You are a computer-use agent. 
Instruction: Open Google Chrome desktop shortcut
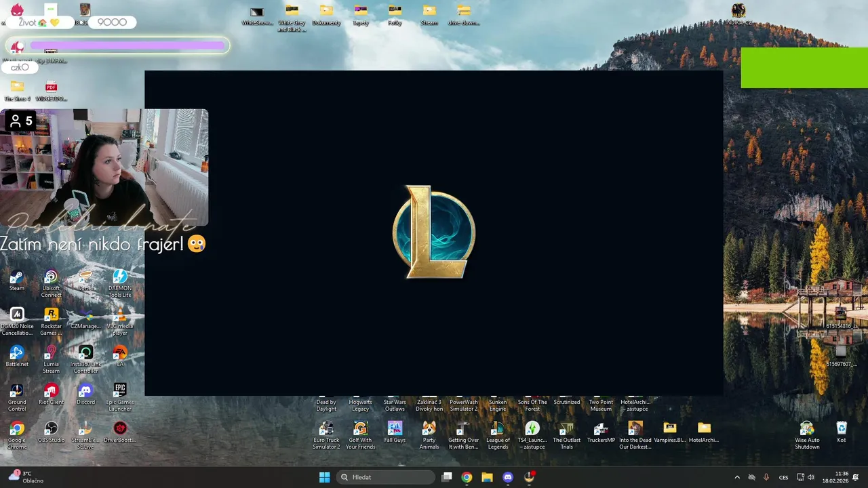(17, 436)
